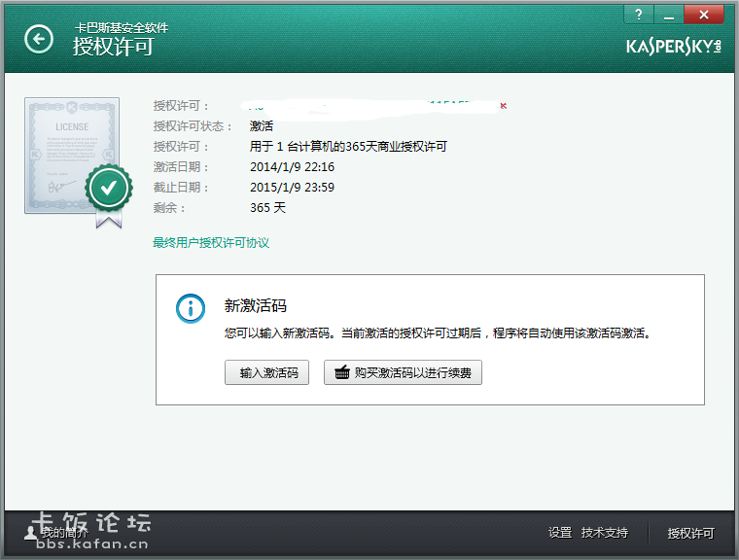This screenshot has width=739, height=560.
Task: Click the Kaspersky logo in header
Action: pos(674,47)
